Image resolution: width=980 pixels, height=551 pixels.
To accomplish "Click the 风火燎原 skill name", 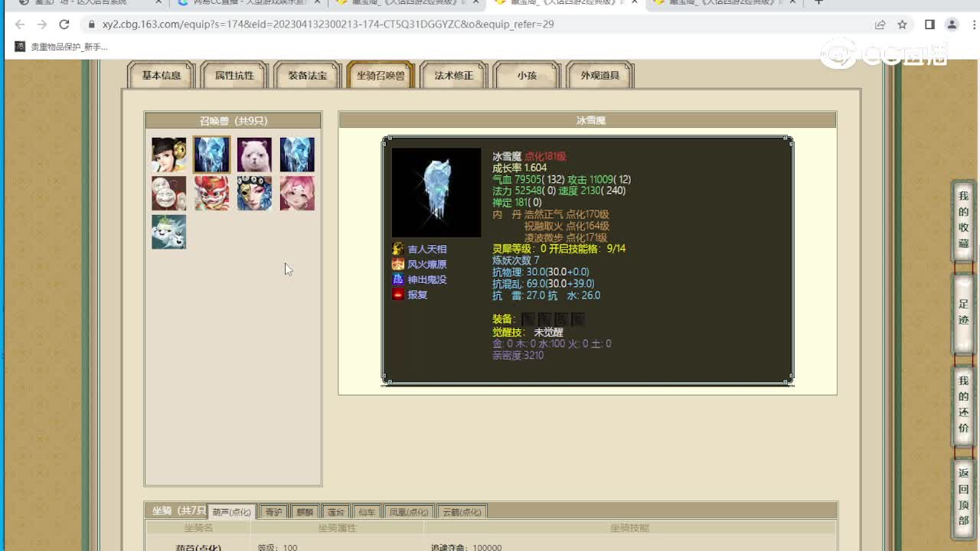I will pyautogui.click(x=427, y=264).
